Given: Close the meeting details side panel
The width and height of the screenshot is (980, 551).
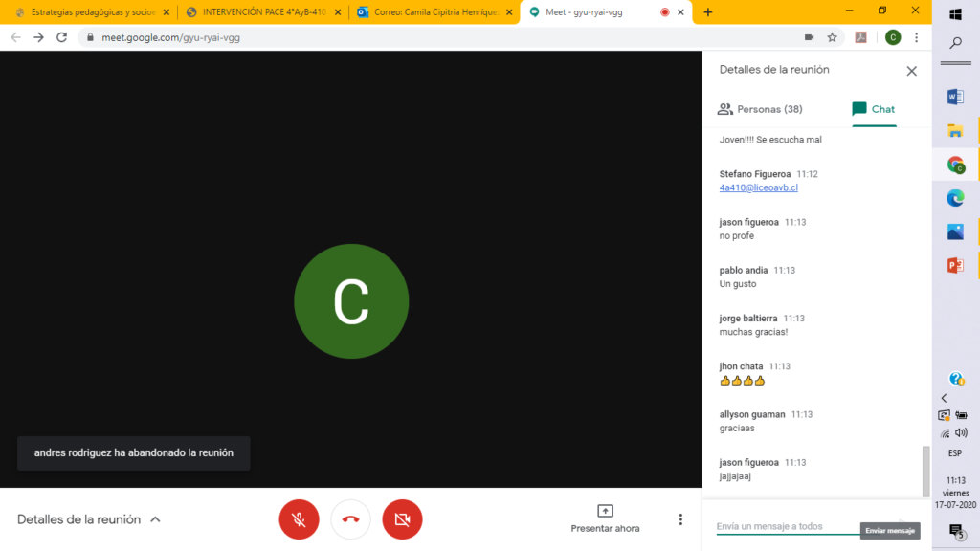Looking at the screenshot, I should tap(911, 71).
